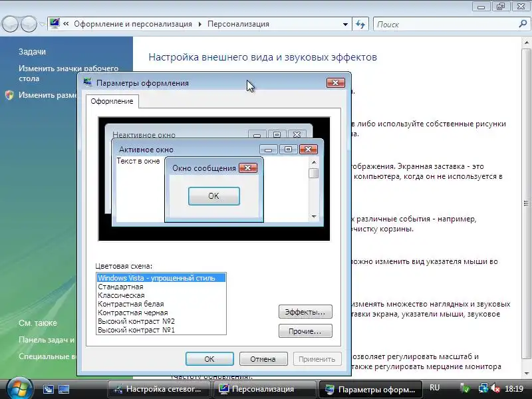Switch to 'Настройка сетевог...' taskbar button

[160, 389]
